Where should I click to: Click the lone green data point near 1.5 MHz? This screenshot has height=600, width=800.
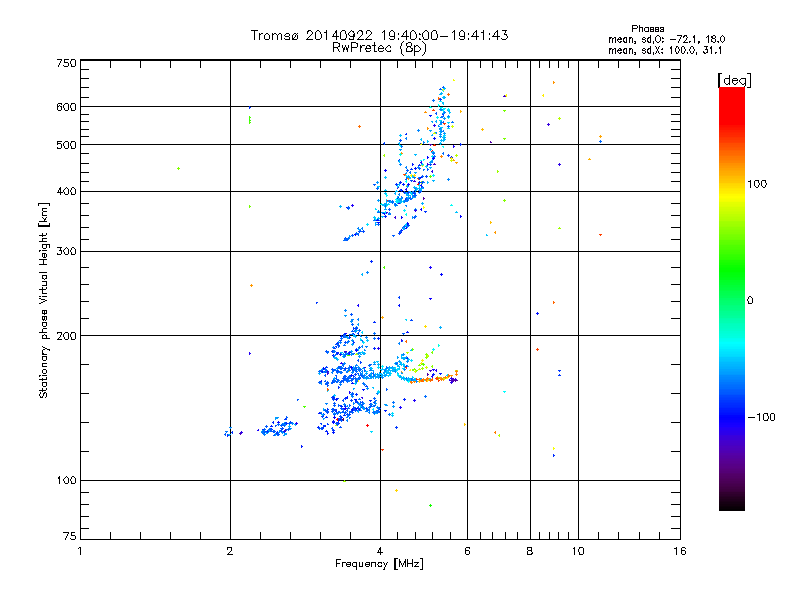(x=178, y=168)
